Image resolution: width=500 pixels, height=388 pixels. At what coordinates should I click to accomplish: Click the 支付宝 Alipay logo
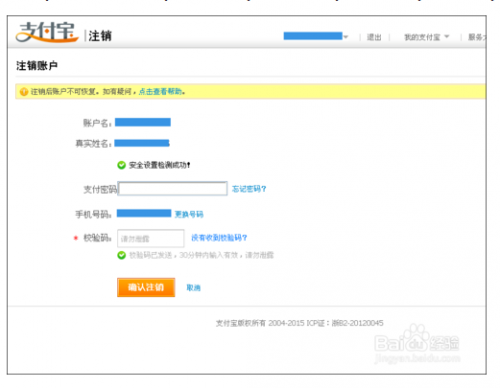point(47,32)
